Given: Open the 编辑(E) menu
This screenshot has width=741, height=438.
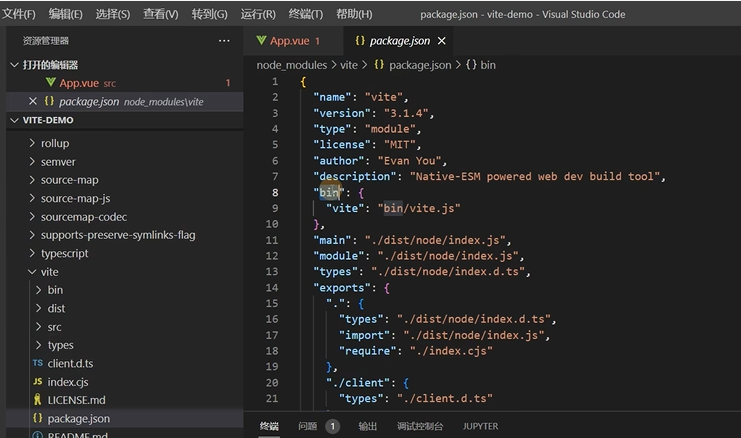Looking at the screenshot, I should tap(66, 14).
